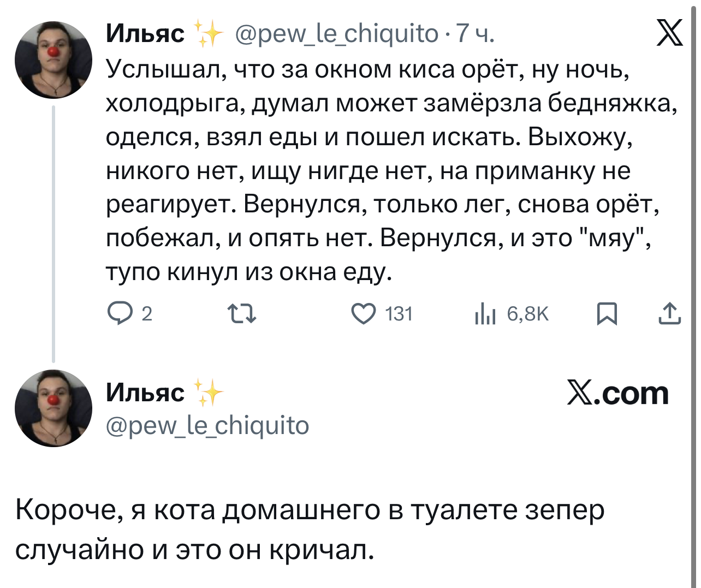701x588 pixels.
Task: Click the name Ильяс in first tweet header
Action: tap(145, 33)
